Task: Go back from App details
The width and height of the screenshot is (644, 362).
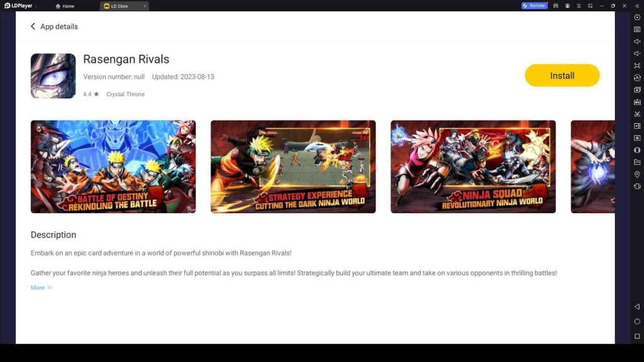Action: tap(33, 26)
